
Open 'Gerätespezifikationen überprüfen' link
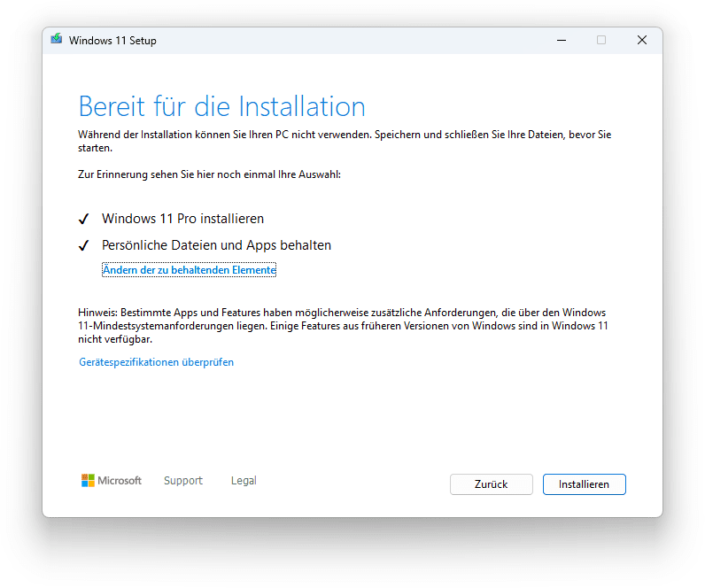156,362
